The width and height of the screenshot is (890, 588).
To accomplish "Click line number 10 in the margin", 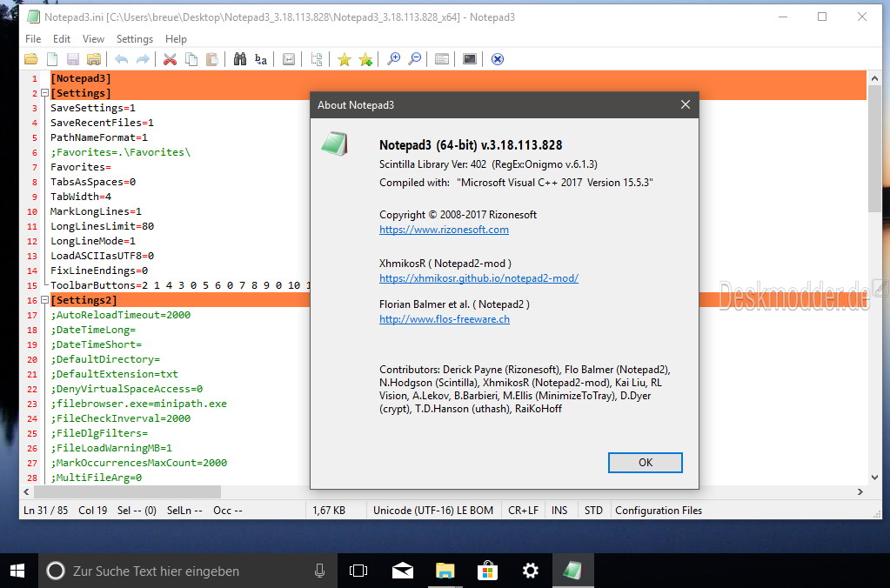I will click(32, 211).
